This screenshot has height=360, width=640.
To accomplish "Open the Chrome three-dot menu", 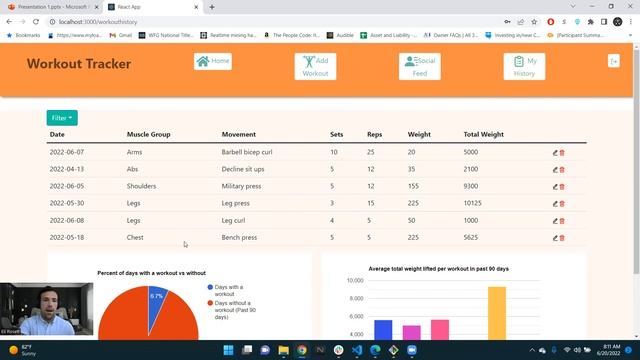I will pos(631,22).
